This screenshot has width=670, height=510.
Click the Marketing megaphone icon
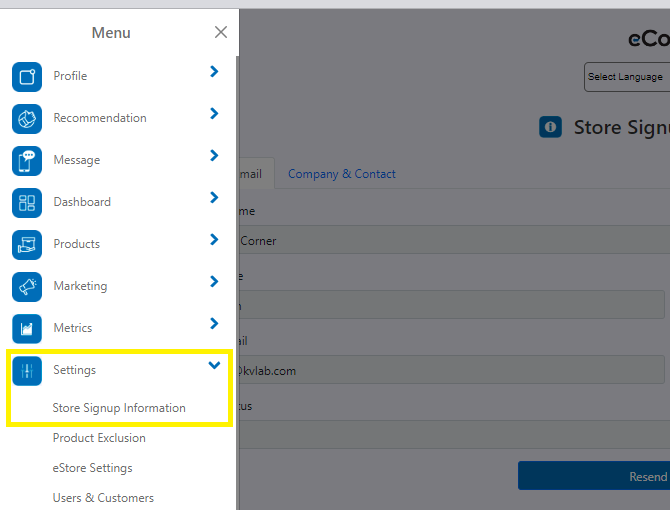pos(27,287)
